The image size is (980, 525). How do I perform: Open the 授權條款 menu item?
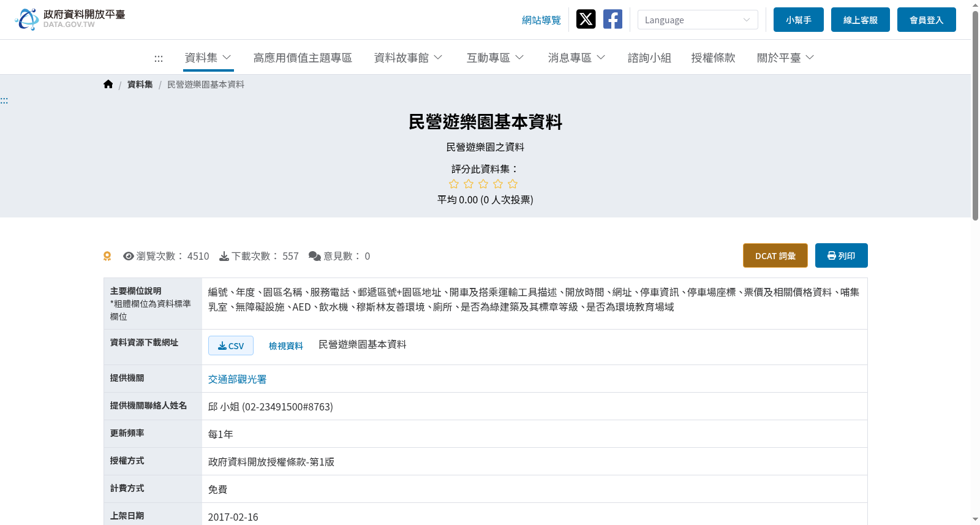pyautogui.click(x=713, y=58)
